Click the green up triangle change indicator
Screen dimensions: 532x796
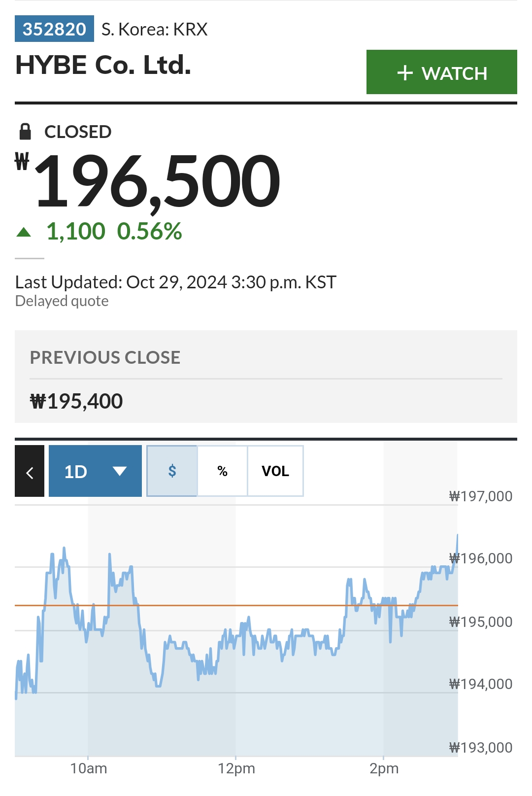[24, 232]
